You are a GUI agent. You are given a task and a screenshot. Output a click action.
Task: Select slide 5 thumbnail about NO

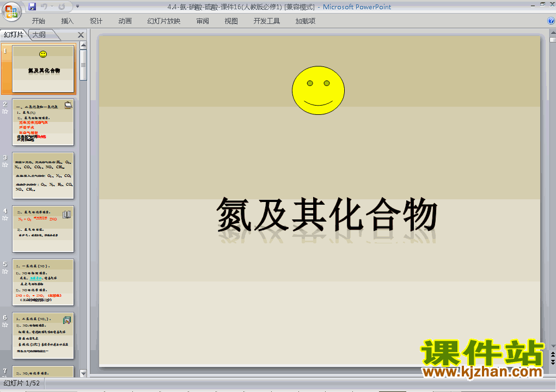pos(43,283)
